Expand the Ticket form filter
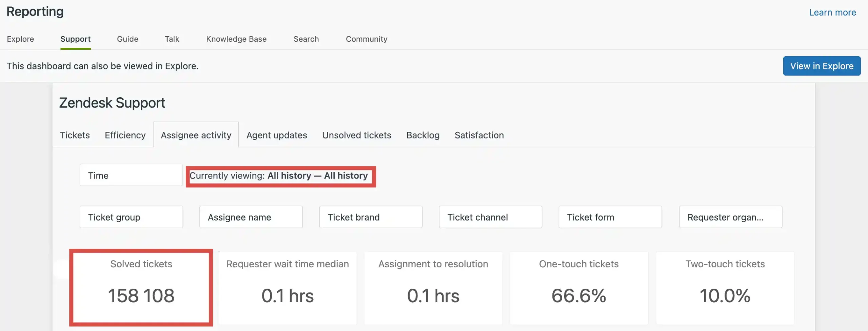868x331 pixels. tap(610, 217)
